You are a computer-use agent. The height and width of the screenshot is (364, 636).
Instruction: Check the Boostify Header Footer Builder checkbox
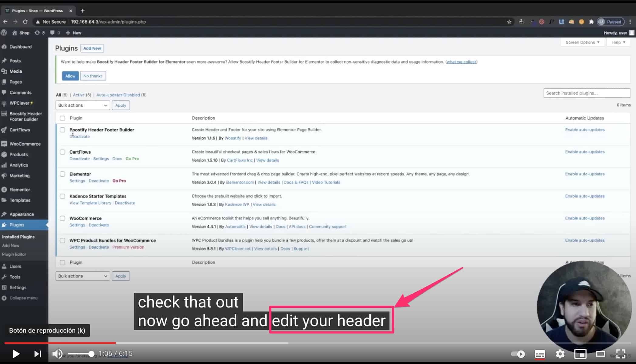(x=62, y=130)
